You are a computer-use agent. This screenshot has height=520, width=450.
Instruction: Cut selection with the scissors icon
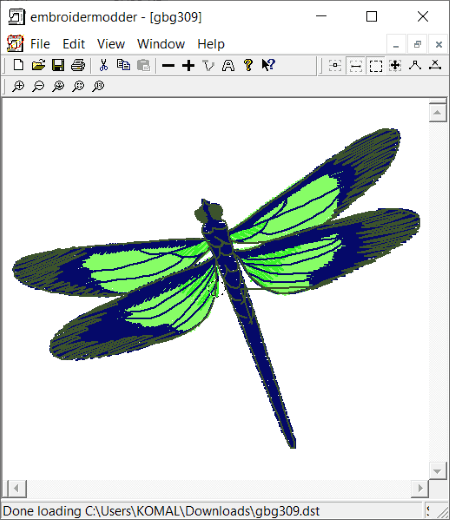click(x=104, y=65)
